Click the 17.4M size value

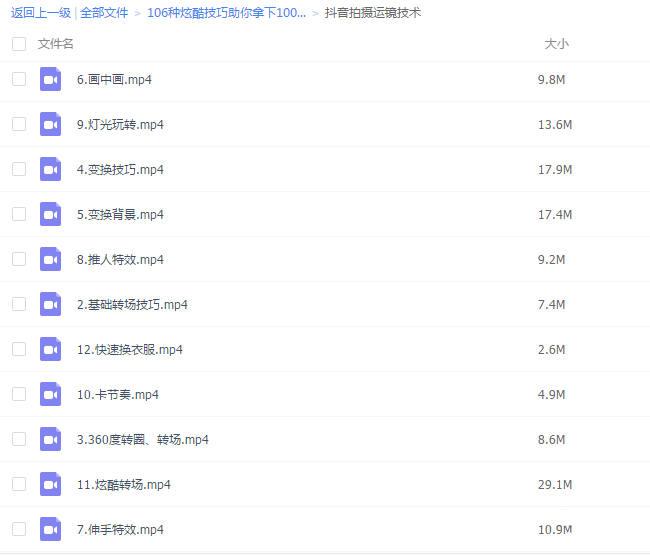click(555, 214)
